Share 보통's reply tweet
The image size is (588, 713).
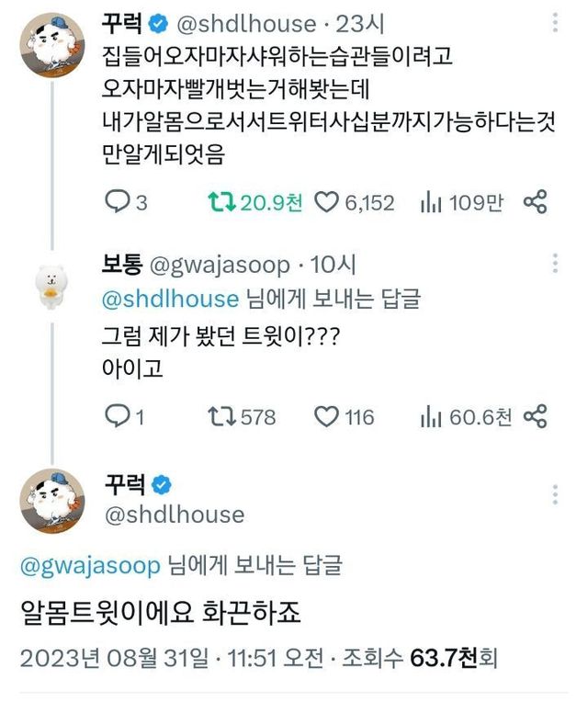[x=536, y=417]
